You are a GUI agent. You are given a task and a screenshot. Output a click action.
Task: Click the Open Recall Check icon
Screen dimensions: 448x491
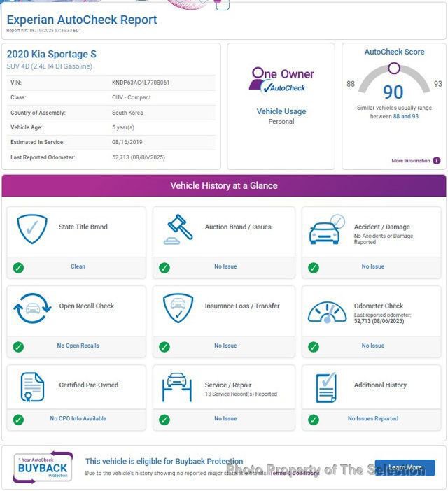[32, 308]
